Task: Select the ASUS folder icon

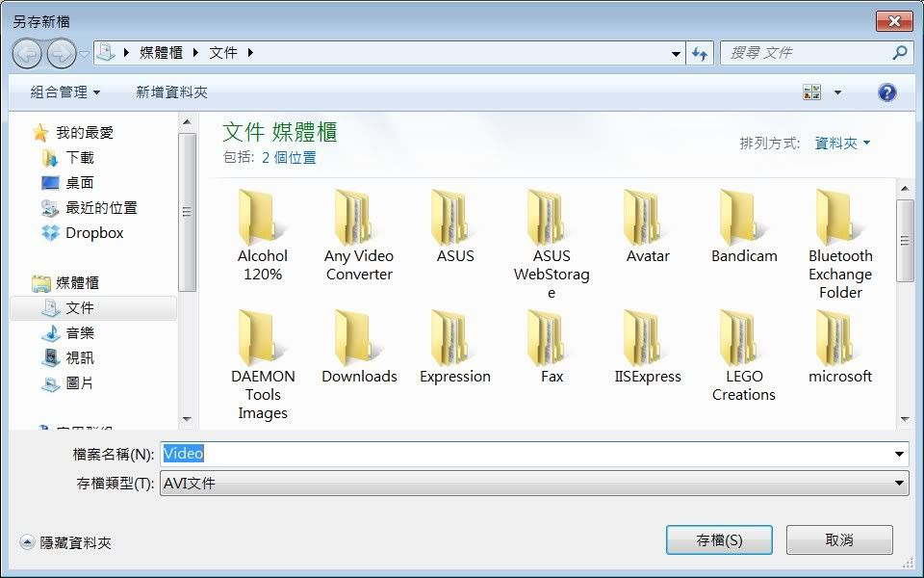Action: 452,217
